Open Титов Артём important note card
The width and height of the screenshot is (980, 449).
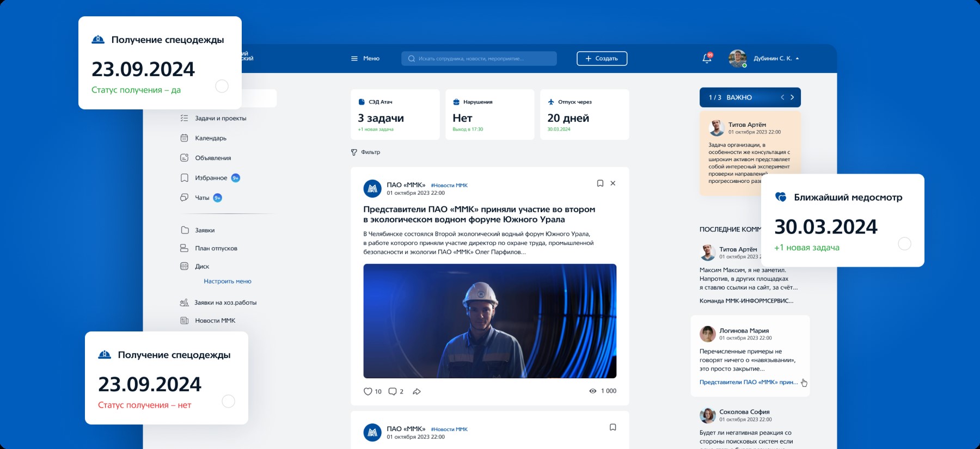750,153
